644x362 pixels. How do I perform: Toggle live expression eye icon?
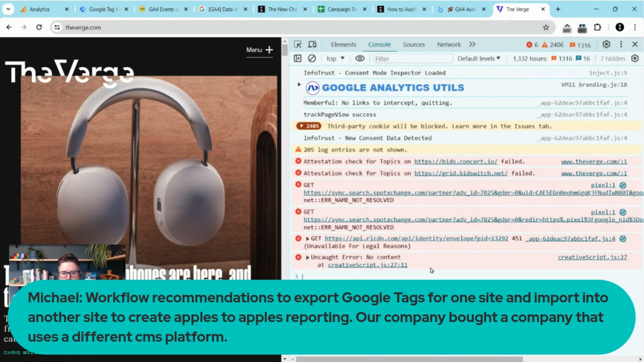(x=360, y=59)
